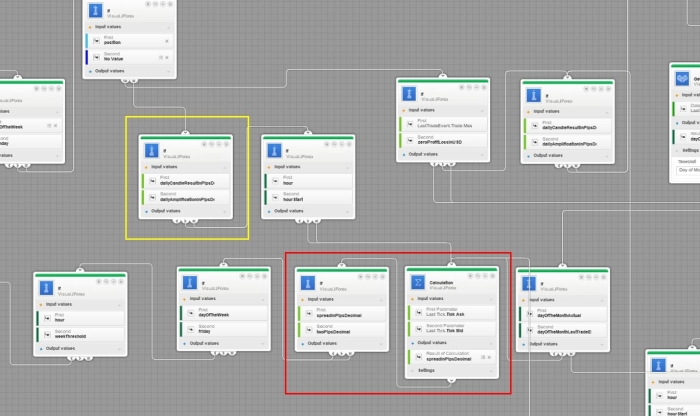Open the list icon on the Result of Calculation row
The height and width of the screenshot is (416, 700).
coord(483,357)
